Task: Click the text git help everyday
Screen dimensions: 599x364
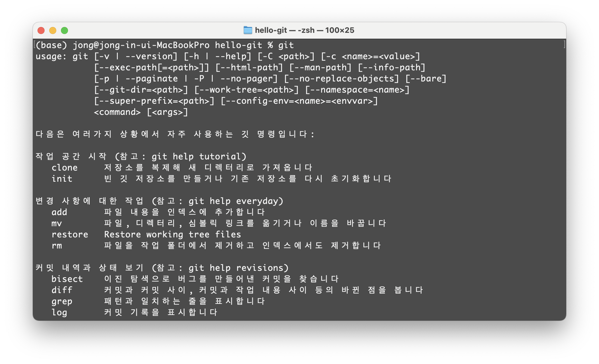Action: pyautogui.click(x=233, y=201)
